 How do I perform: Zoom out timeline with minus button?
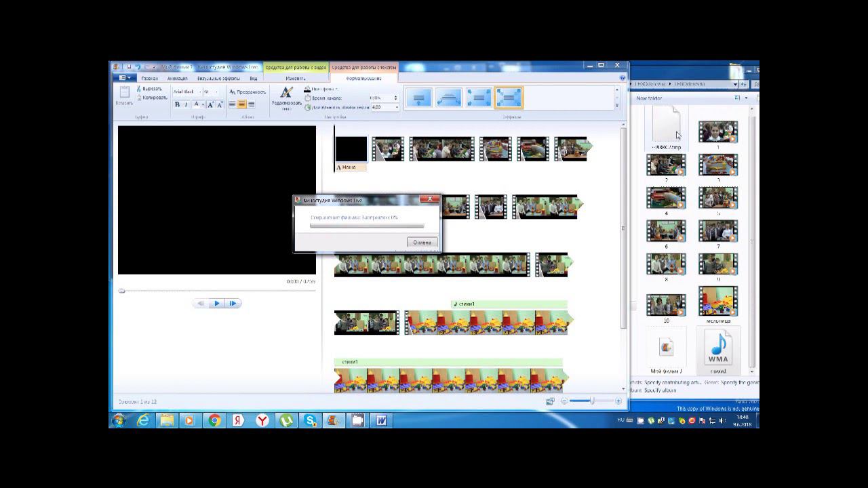pyautogui.click(x=564, y=401)
